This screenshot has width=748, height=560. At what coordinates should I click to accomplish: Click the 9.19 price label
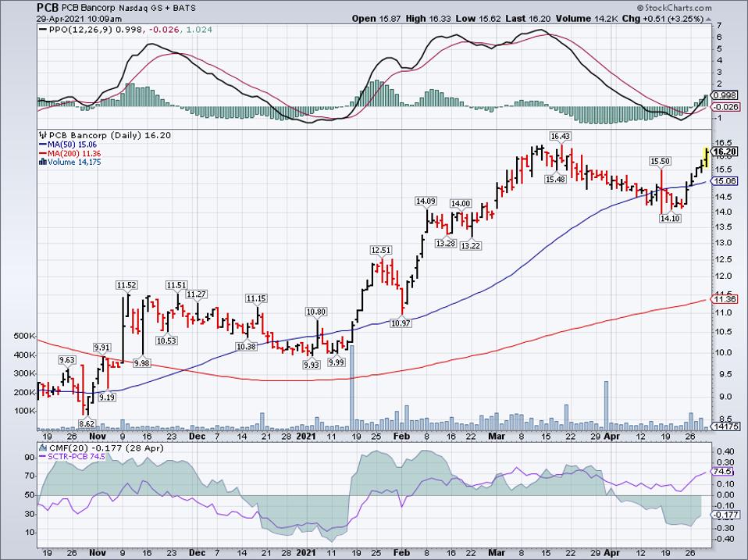click(x=107, y=397)
